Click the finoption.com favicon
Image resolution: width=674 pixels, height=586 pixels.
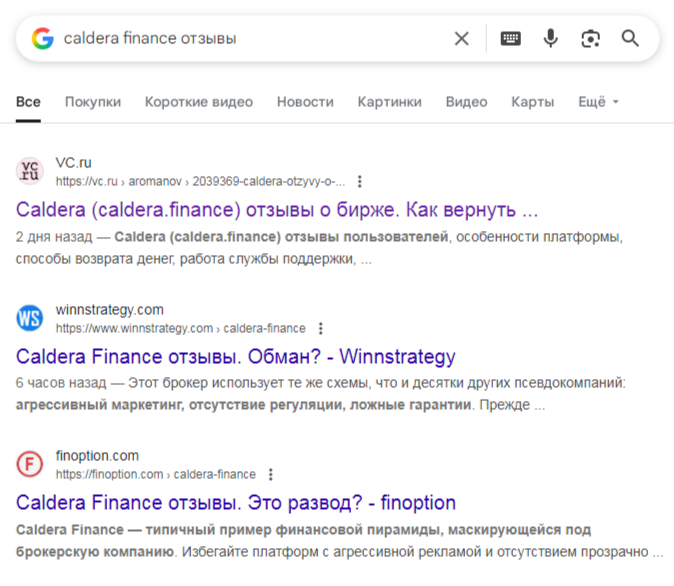pos(31,464)
